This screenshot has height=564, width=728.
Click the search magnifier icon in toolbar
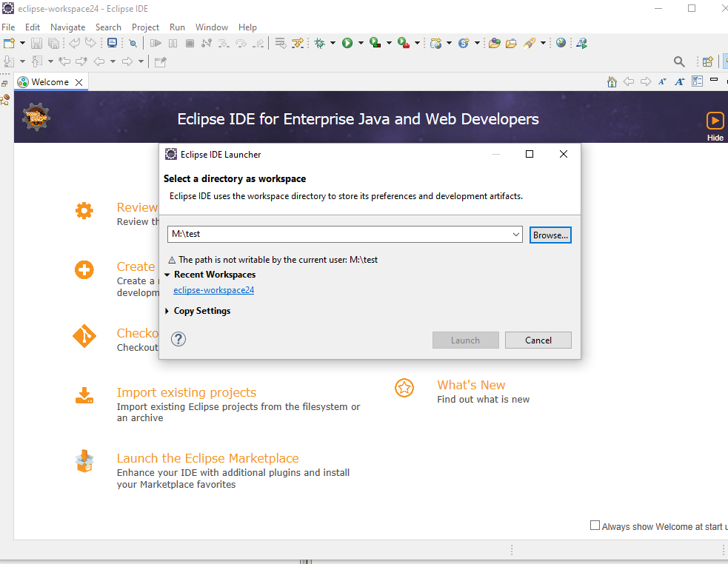pyautogui.click(x=679, y=61)
